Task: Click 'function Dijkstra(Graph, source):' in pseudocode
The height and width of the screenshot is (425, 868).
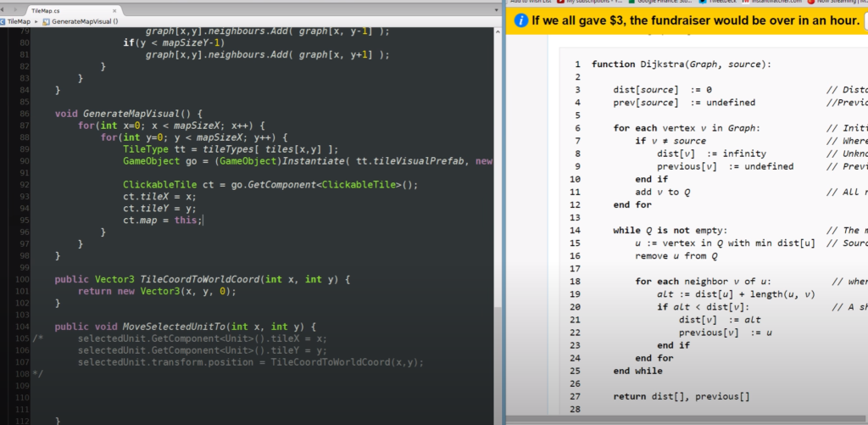Action: tap(681, 64)
